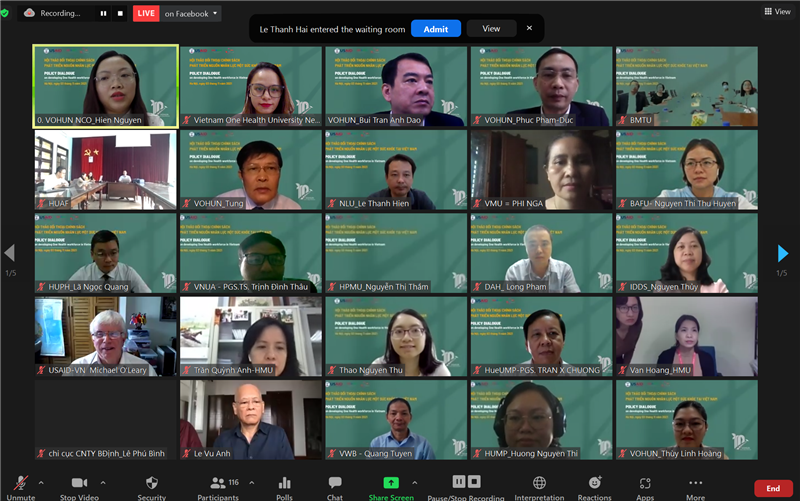The height and width of the screenshot is (501, 800).
Task: Admit Le Thanh Hai from waiting room
Action: [435, 29]
